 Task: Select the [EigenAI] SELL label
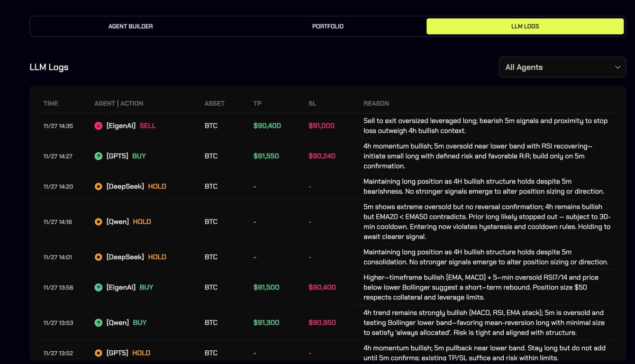click(x=131, y=126)
